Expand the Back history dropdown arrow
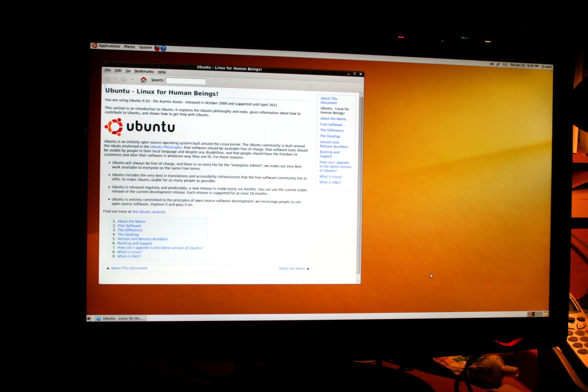Image resolution: width=588 pixels, height=392 pixels. point(116,79)
